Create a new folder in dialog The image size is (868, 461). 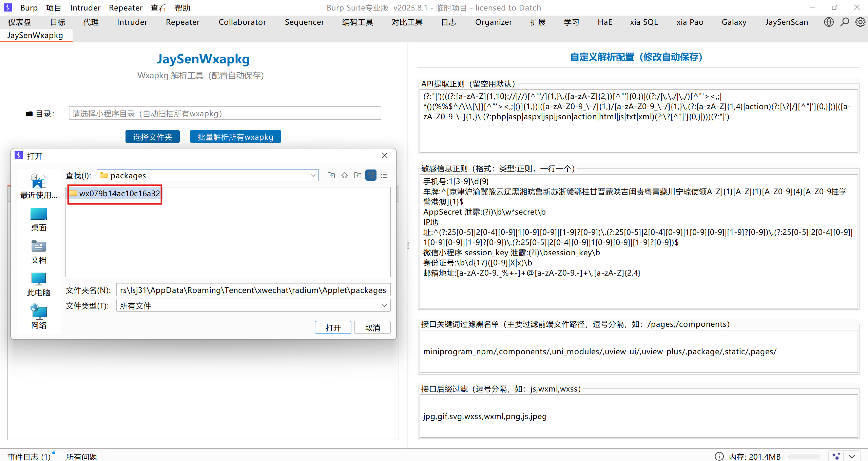click(358, 175)
